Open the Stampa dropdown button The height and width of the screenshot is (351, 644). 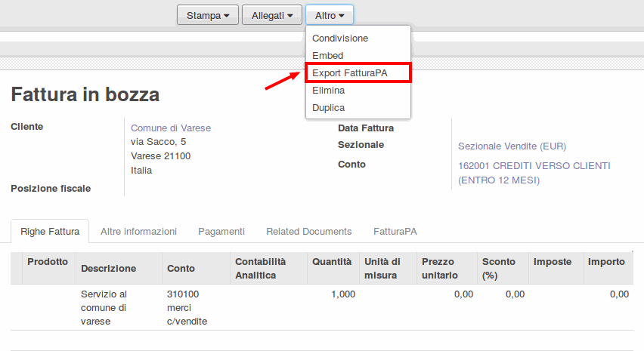pos(208,15)
